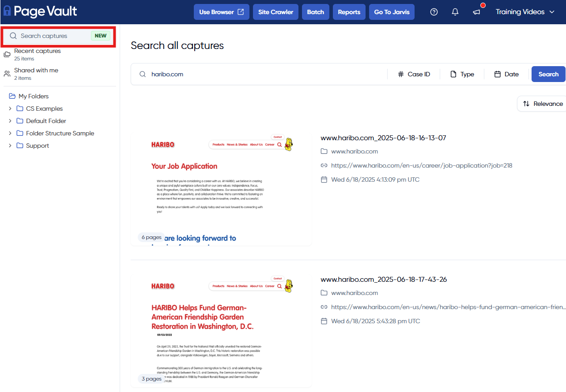Click the Use Browser button

coord(222,12)
